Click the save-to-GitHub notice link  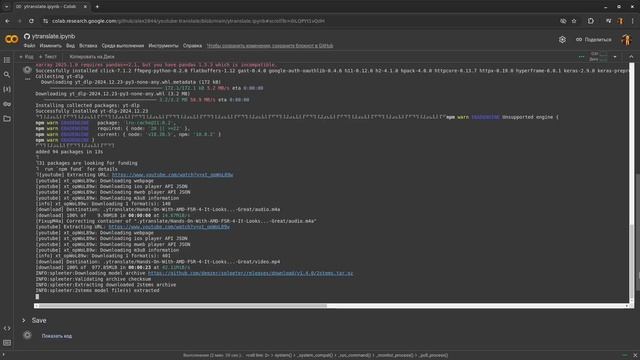270,46
